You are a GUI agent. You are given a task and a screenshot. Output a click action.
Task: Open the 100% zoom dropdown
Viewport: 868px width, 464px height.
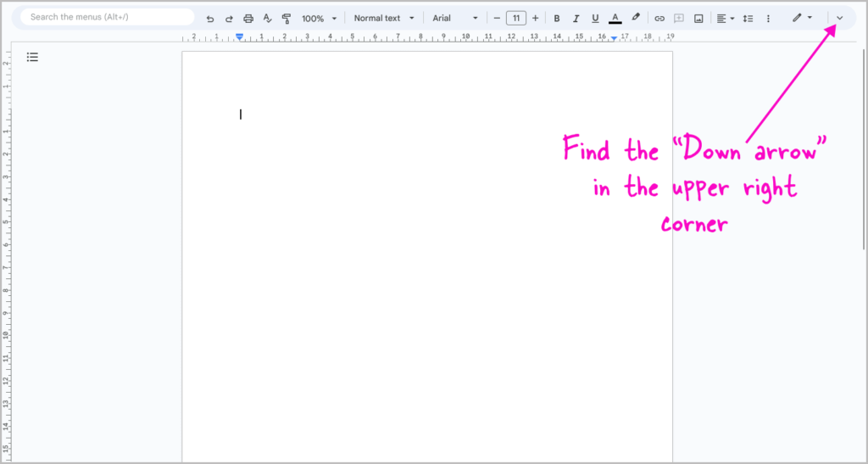(319, 19)
